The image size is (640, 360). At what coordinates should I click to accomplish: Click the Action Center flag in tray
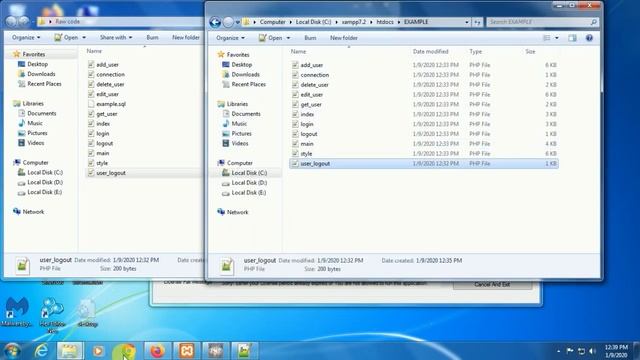pyautogui.click(x=570, y=351)
